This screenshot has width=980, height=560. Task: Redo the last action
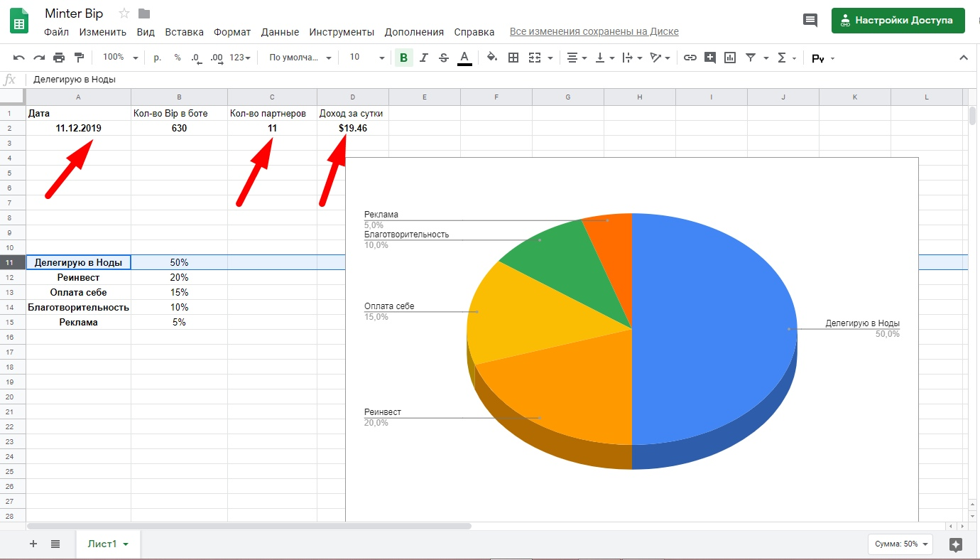click(x=39, y=58)
